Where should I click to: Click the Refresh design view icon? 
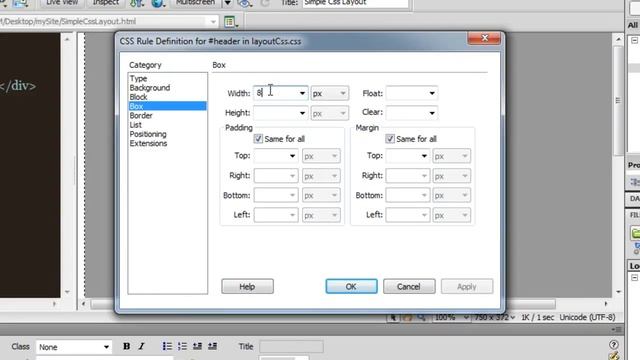click(x=265, y=3)
